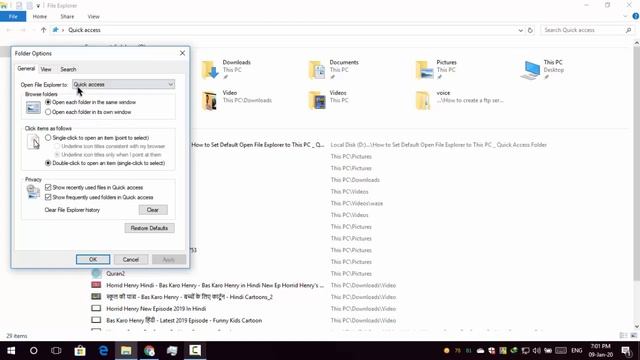Launch Microsoft Edge from taskbar
The width and height of the screenshot is (640, 360).
(x=103, y=351)
